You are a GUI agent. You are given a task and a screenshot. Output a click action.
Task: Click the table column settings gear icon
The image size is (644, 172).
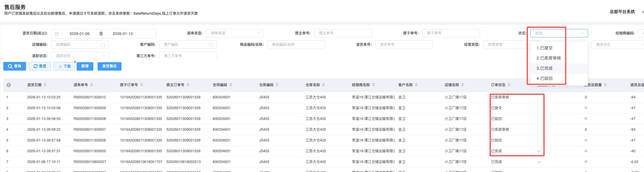point(9,85)
